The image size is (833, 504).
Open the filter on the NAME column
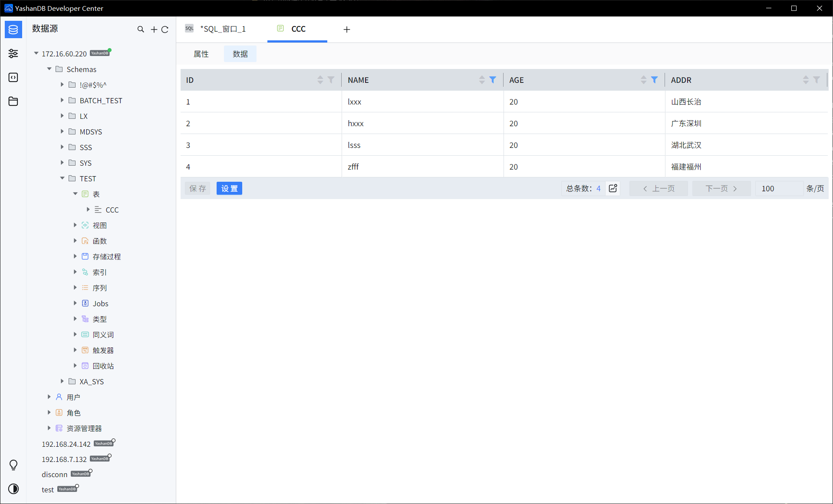coord(493,80)
